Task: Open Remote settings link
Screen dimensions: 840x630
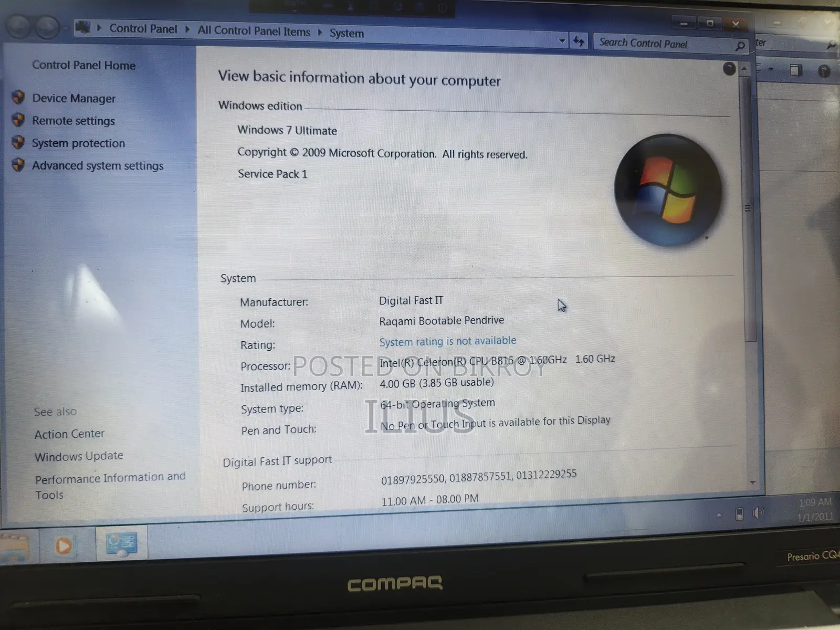Action: pyautogui.click(x=73, y=121)
